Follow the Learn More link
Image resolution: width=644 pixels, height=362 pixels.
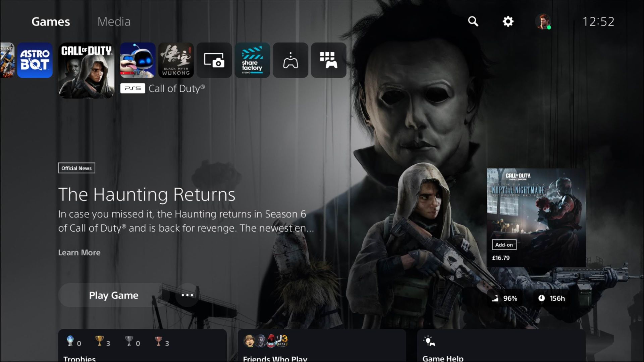pyautogui.click(x=79, y=252)
